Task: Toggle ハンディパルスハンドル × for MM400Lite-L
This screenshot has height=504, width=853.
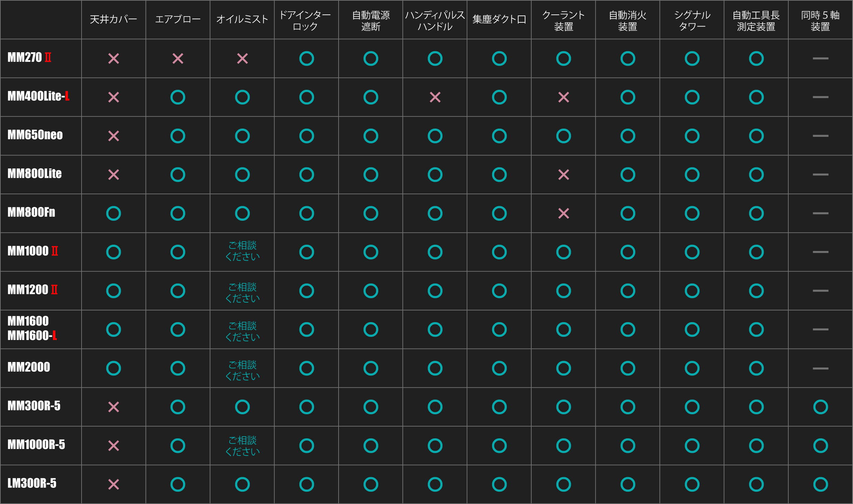Action: (x=435, y=97)
